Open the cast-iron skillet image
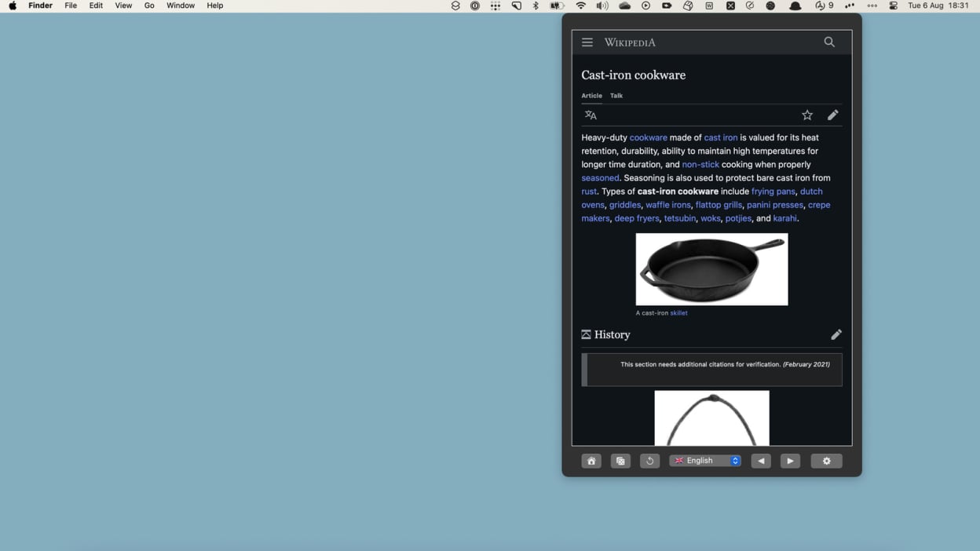This screenshot has width=980, height=551. pyautogui.click(x=711, y=269)
